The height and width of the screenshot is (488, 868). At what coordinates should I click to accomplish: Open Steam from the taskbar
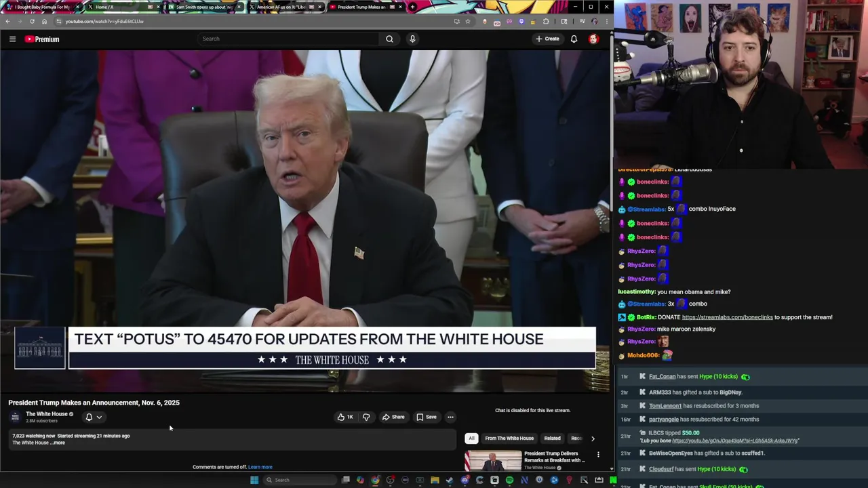(x=450, y=480)
